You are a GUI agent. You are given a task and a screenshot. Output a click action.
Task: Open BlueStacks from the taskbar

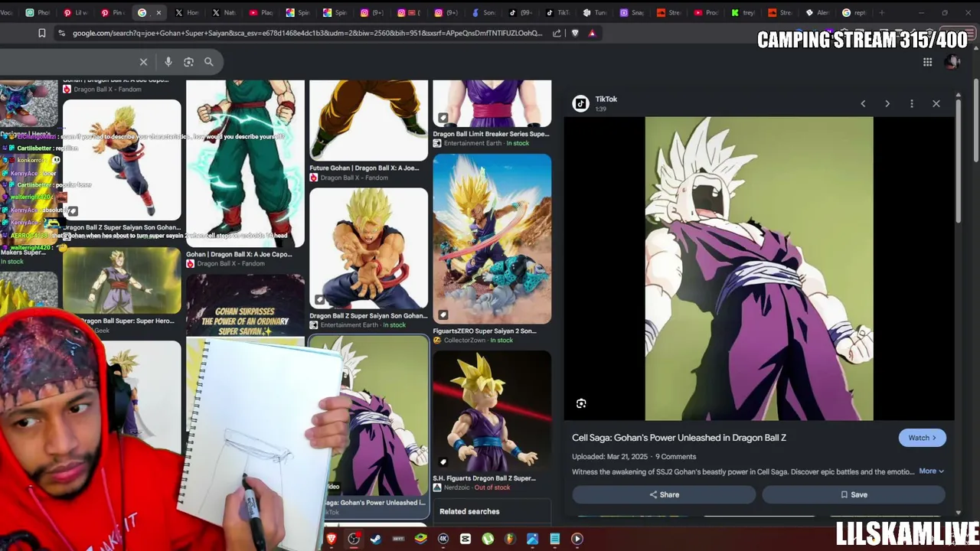pyautogui.click(x=420, y=539)
